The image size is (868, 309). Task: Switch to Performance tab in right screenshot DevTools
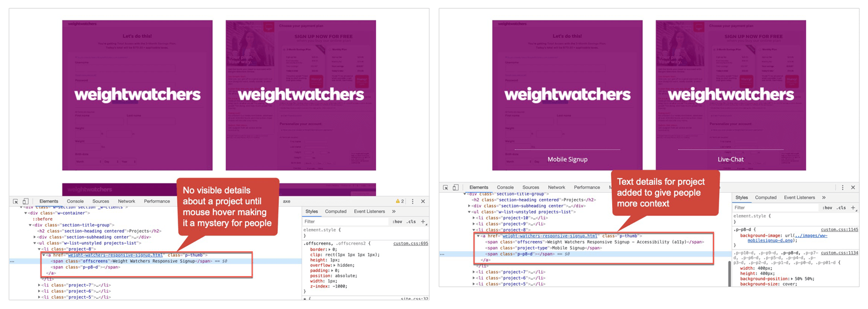pyautogui.click(x=587, y=187)
